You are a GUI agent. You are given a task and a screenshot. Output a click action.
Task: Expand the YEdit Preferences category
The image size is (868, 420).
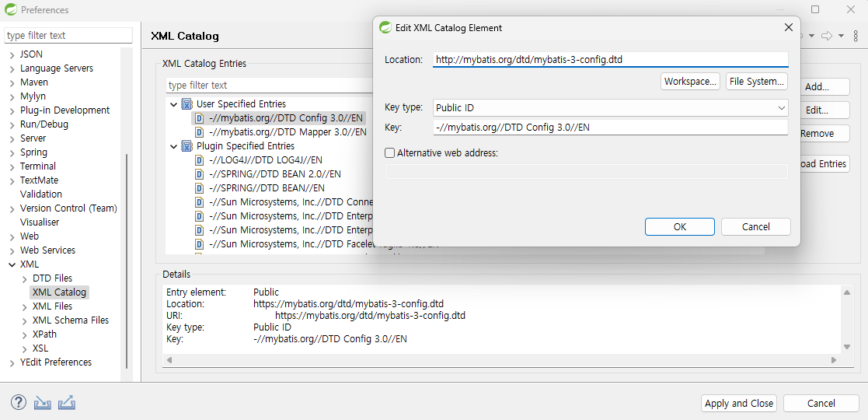[12, 362]
